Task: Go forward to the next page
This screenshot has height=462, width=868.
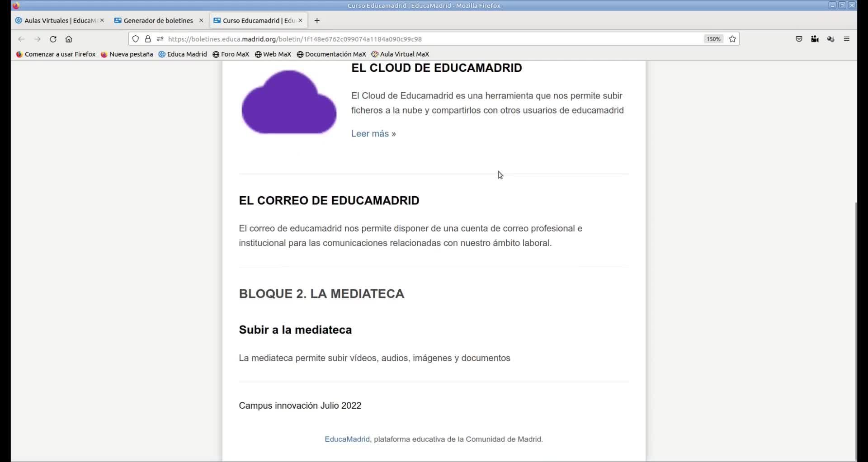Action: (x=37, y=39)
